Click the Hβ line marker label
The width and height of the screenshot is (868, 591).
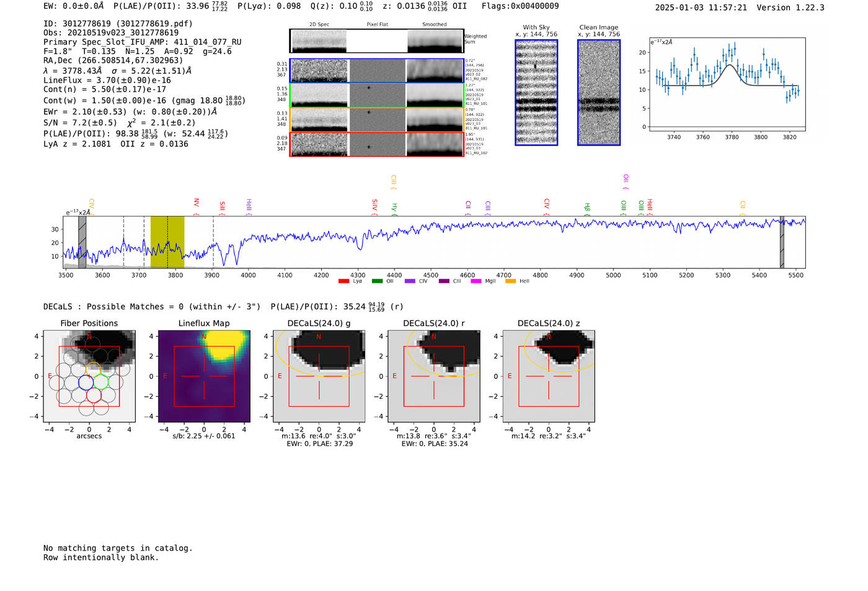coord(587,208)
